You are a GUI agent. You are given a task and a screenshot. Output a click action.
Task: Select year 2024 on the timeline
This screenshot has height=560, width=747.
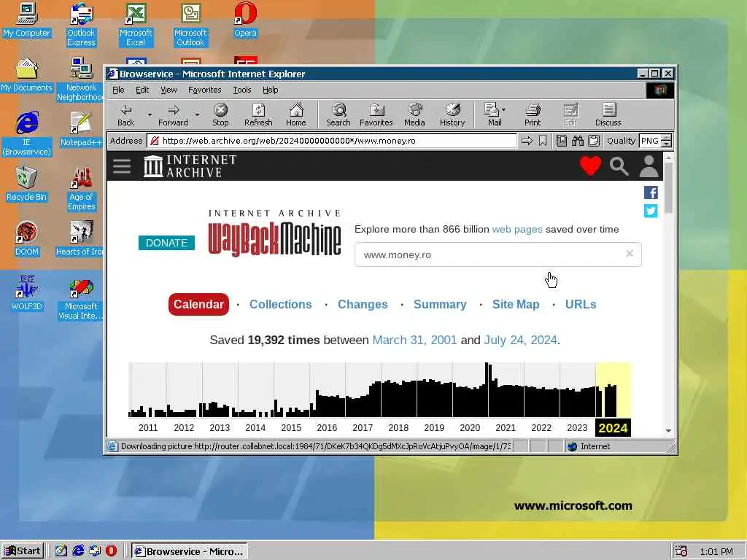tap(613, 427)
